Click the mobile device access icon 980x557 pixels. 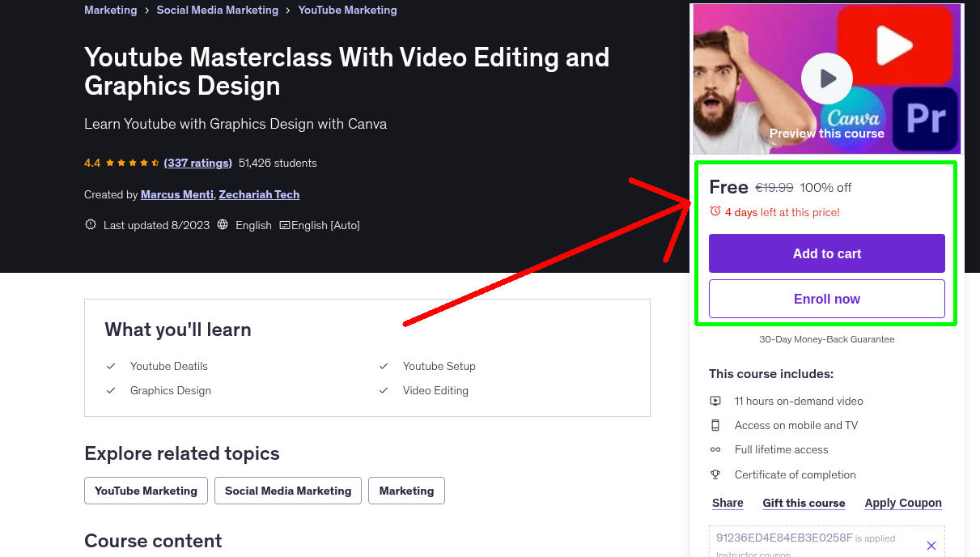(x=715, y=425)
